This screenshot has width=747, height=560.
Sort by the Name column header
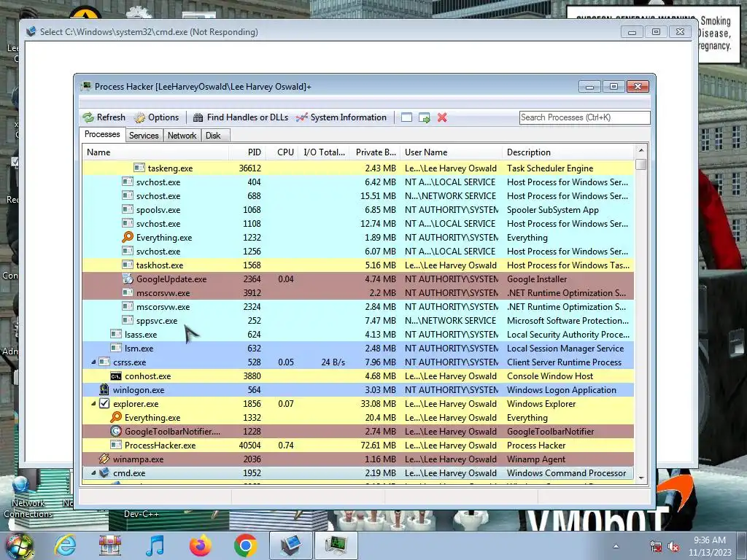[x=155, y=152]
